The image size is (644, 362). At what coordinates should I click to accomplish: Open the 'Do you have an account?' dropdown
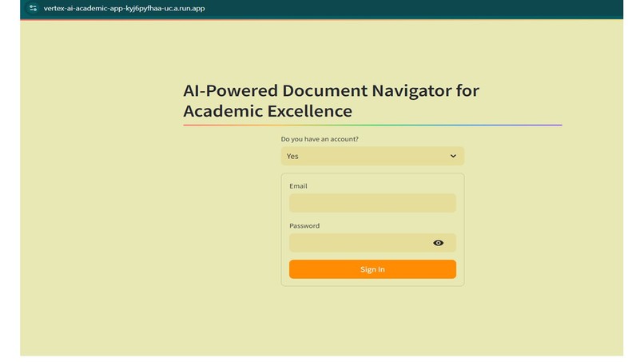pos(372,156)
